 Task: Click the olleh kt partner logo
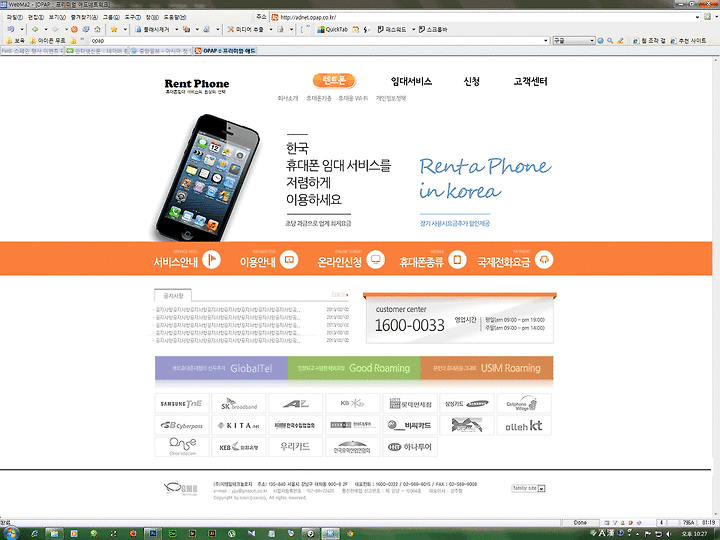(524, 425)
